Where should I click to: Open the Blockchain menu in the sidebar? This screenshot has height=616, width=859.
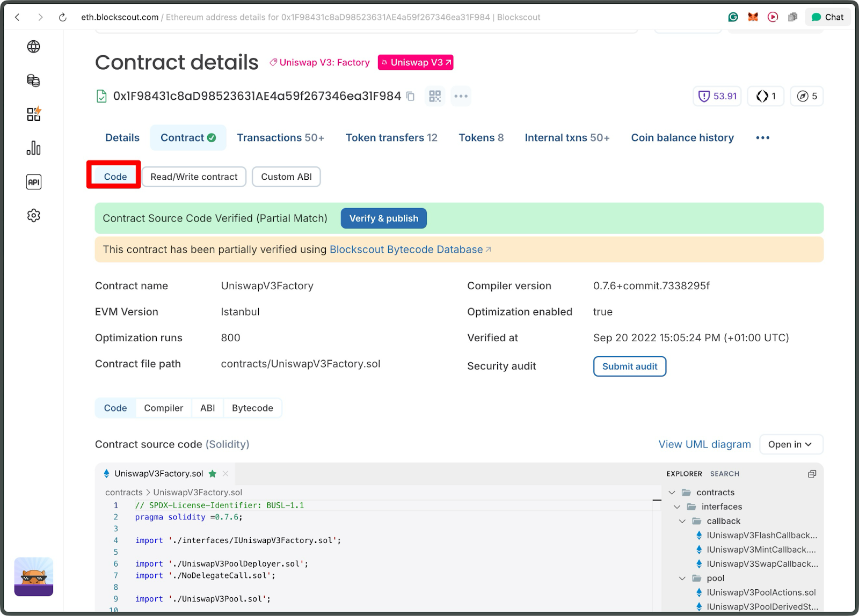pyautogui.click(x=34, y=47)
